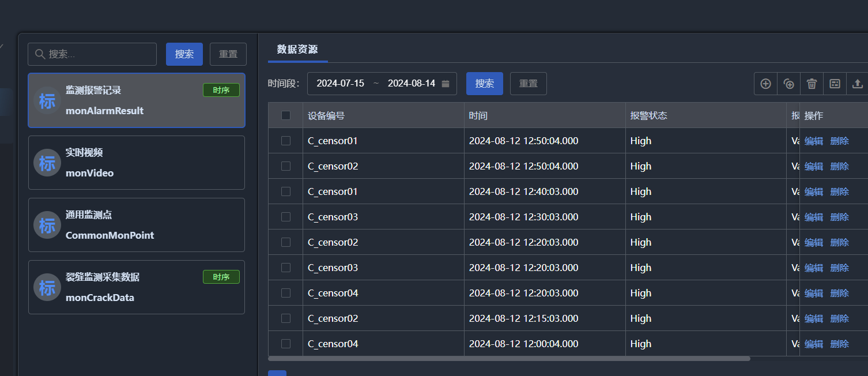The height and width of the screenshot is (376, 868).
Task: Click the 标 icon of monVideo card
Action: 47,163
